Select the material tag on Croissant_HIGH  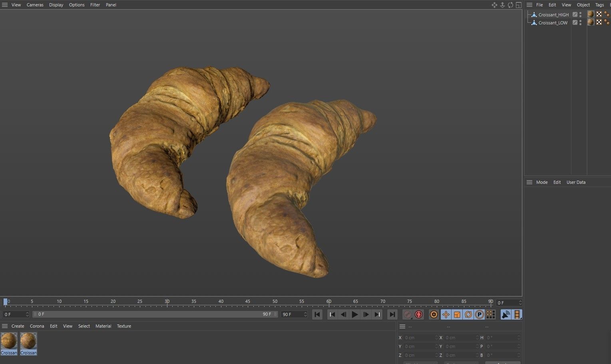pyautogui.click(x=591, y=14)
